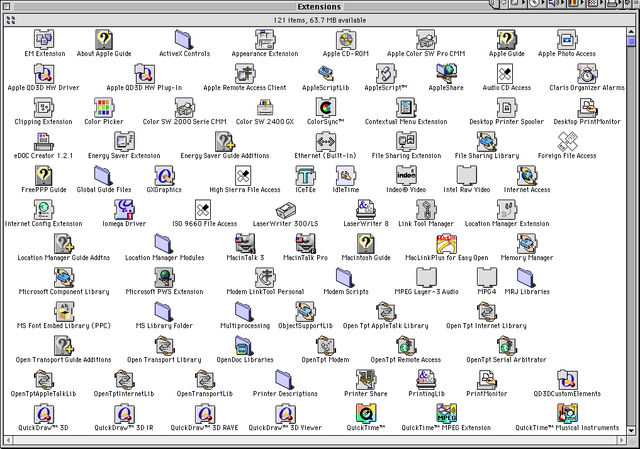This screenshot has width=640, height=449.
Task: Select the Desktop PrintMonitor icon
Action: pyautogui.click(x=587, y=107)
